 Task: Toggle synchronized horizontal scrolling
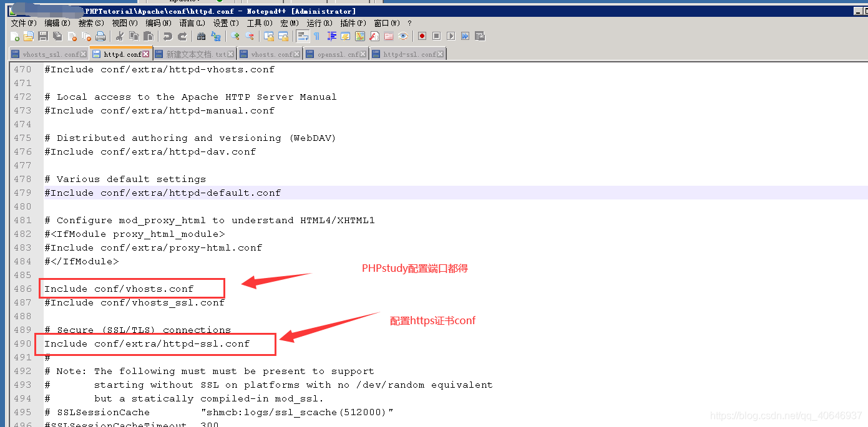pos(283,36)
